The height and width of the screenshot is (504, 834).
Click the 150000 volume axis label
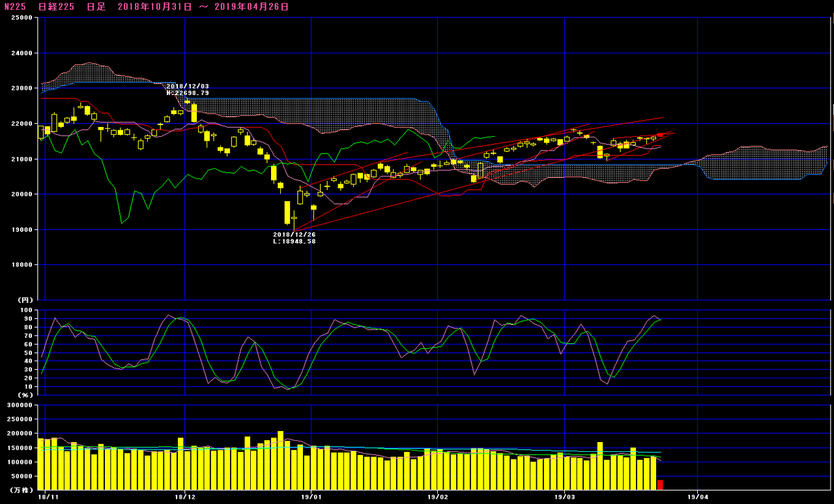[x=20, y=448]
